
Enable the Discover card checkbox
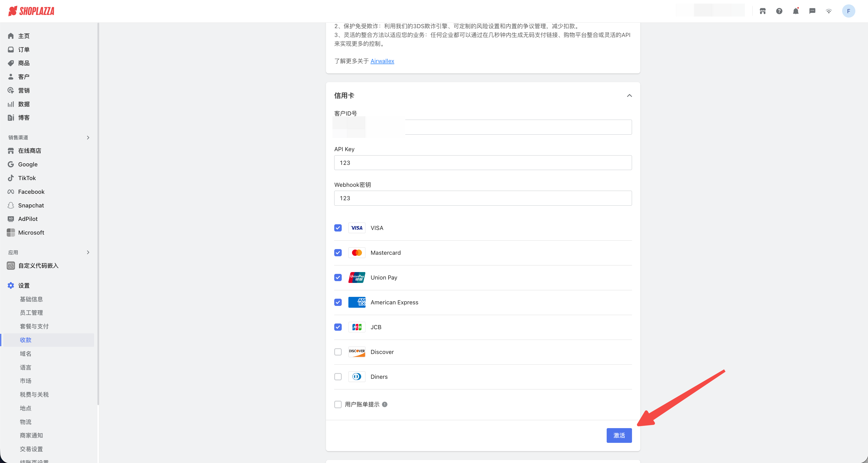coord(338,352)
